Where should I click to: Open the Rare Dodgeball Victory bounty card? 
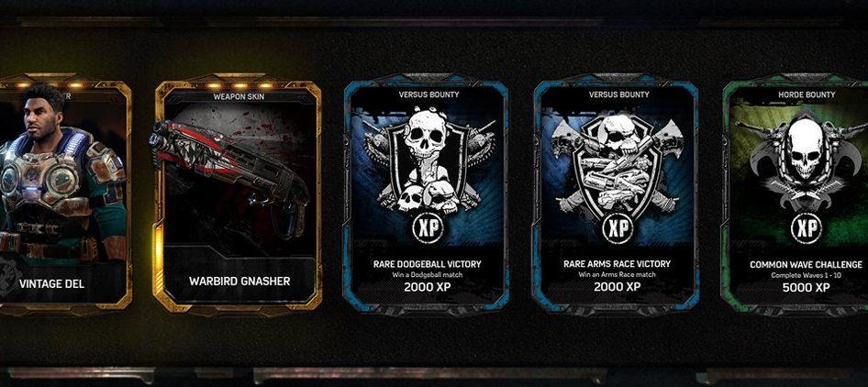tap(426, 194)
